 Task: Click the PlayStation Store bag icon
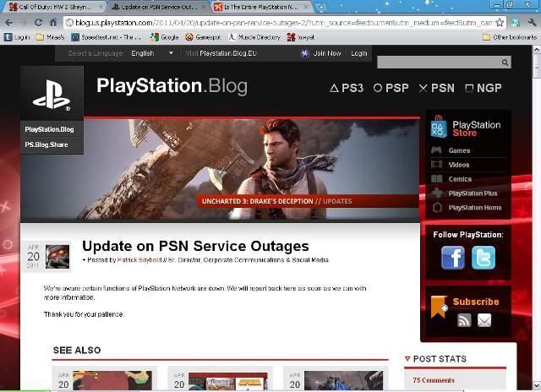[437, 128]
